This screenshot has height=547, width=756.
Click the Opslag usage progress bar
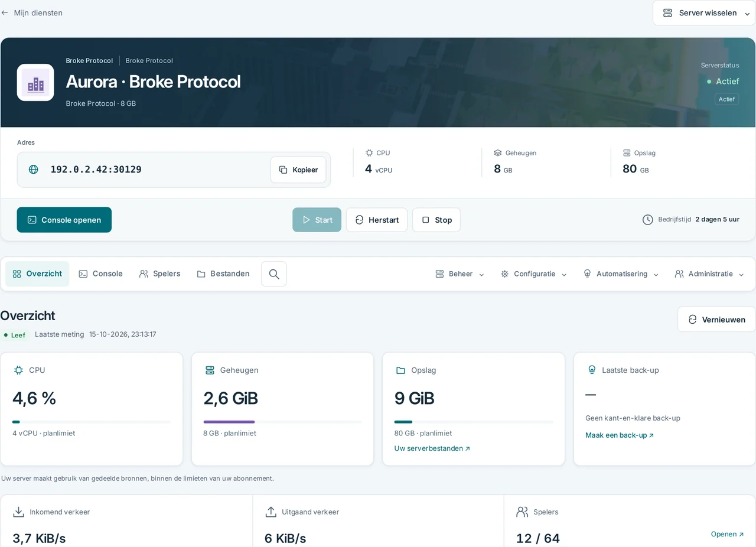(474, 422)
